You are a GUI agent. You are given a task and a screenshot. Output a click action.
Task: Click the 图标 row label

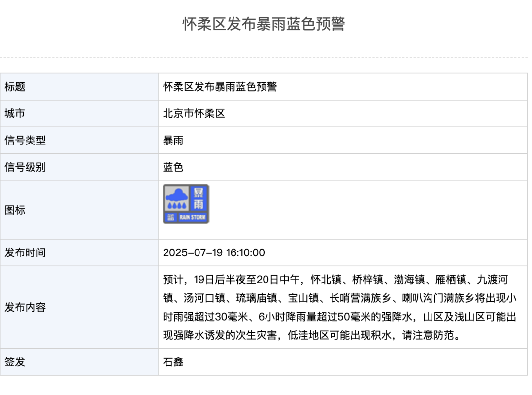(15, 210)
